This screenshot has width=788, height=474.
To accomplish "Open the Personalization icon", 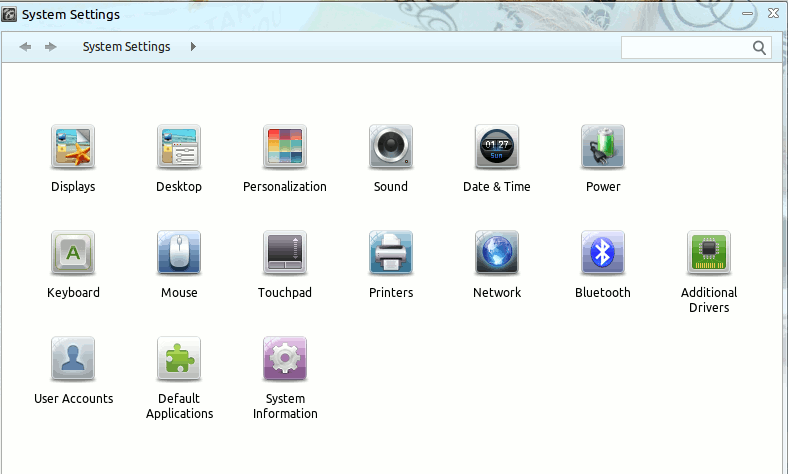I will click(x=285, y=147).
